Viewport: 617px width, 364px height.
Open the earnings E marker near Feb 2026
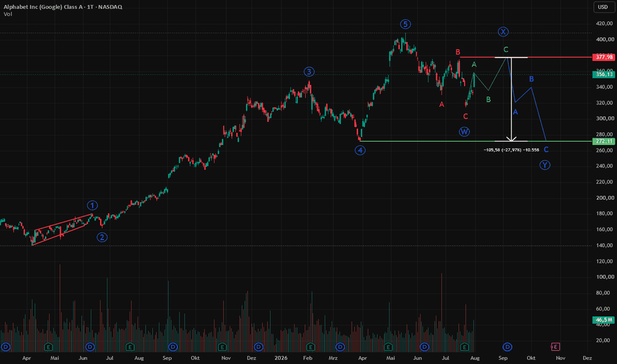click(x=310, y=347)
